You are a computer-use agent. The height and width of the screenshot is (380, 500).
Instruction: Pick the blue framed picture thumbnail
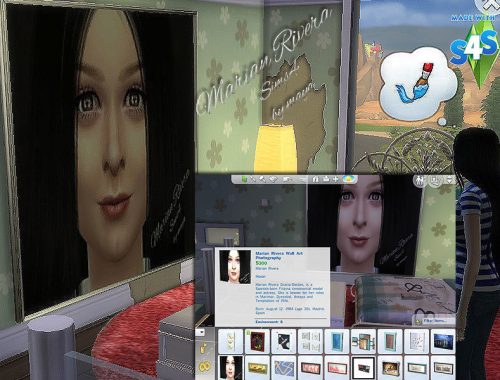coord(337,341)
